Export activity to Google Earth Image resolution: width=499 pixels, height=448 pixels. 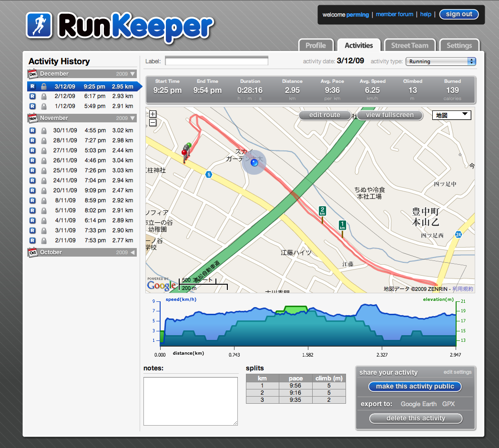tap(418, 404)
